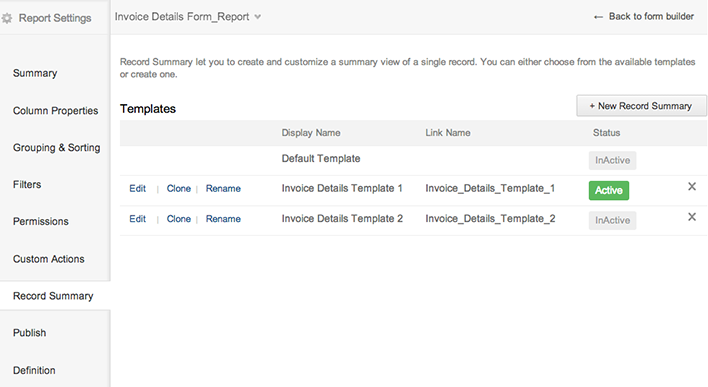This screenshot has width=708, height=387.
Task: Click the Templates heading
Action: coord(148,109)
